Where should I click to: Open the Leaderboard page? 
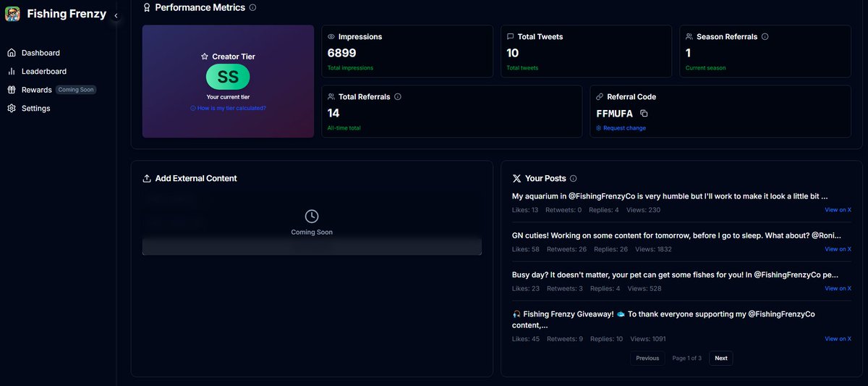click(x=44, y=72)
